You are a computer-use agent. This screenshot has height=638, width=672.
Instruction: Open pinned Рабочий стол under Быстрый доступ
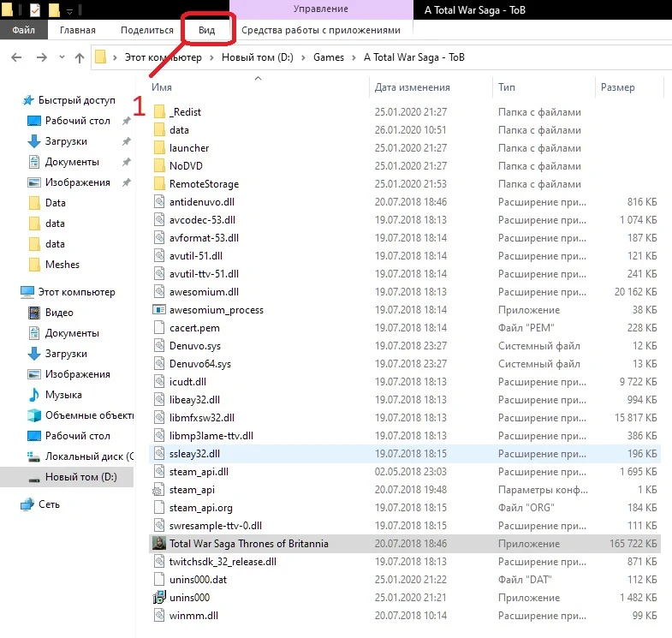(x=78, y=121)
